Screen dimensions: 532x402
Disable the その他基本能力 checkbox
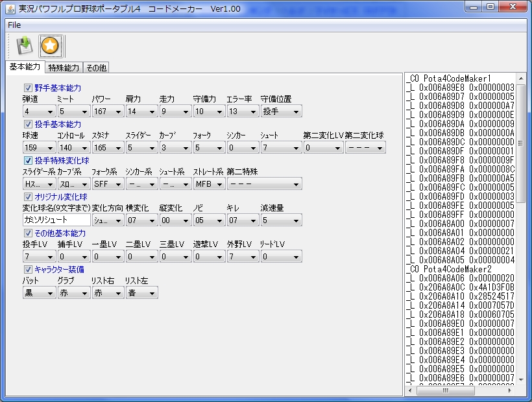pyautogui.click(x=28, y=233)
